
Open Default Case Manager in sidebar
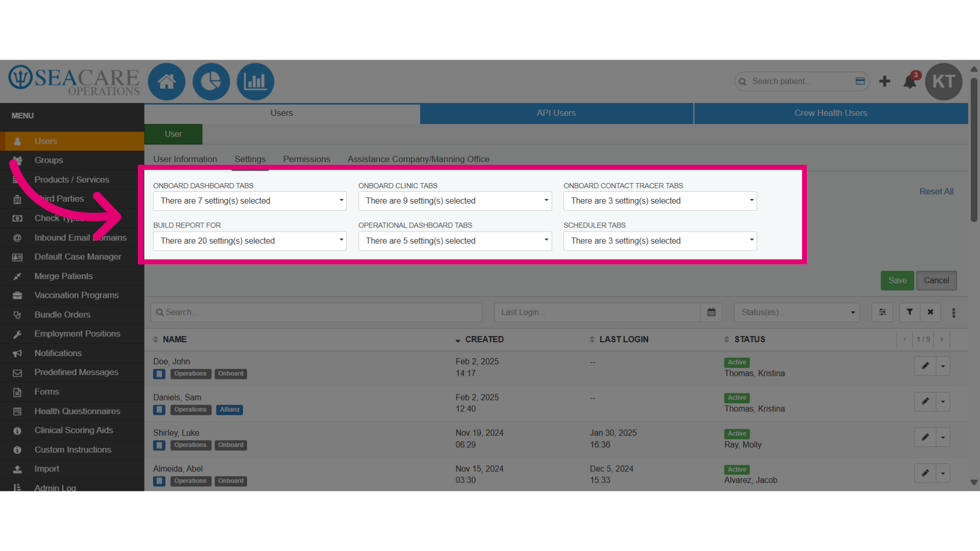click(x=72, y=257)
